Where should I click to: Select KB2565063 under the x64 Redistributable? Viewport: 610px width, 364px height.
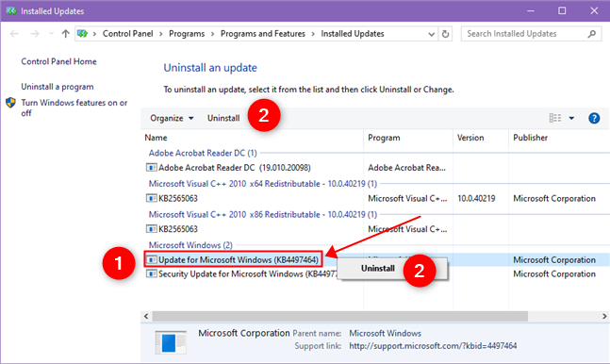click(178, 199)
